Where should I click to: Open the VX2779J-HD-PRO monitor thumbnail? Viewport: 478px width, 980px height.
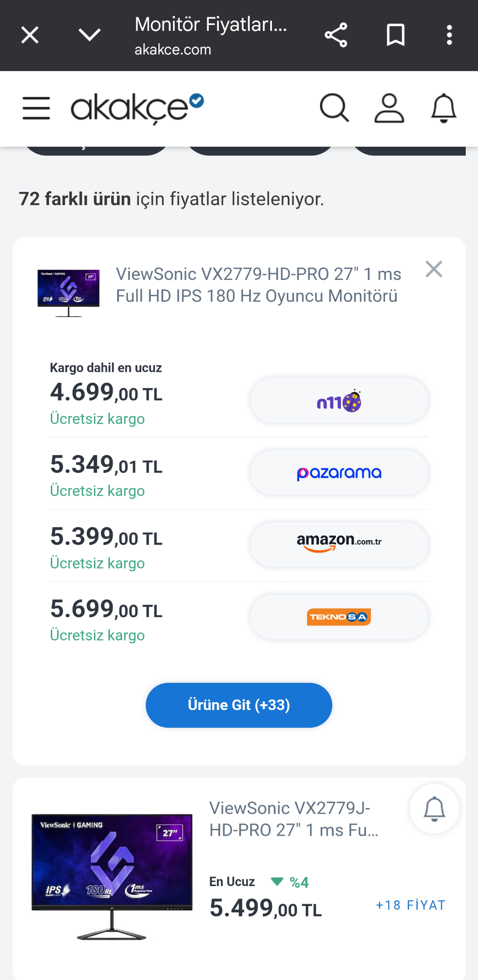click(112, 877)
